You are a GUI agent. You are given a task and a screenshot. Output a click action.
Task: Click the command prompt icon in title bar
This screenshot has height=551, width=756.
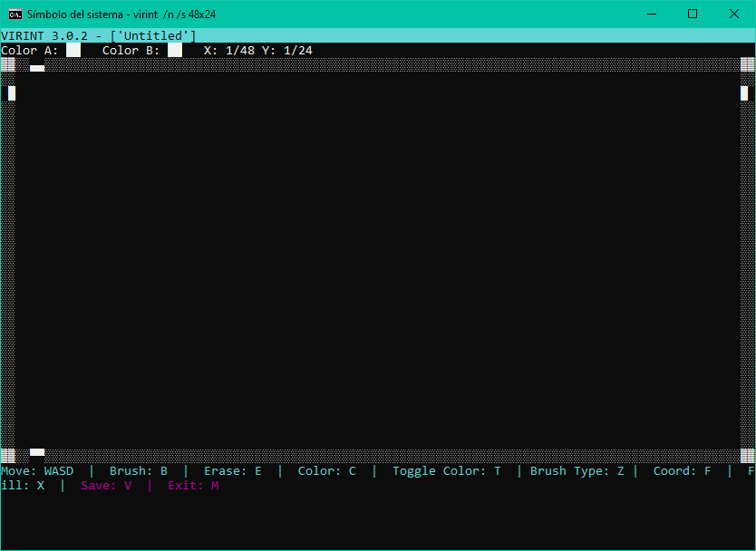coord(15,14)
